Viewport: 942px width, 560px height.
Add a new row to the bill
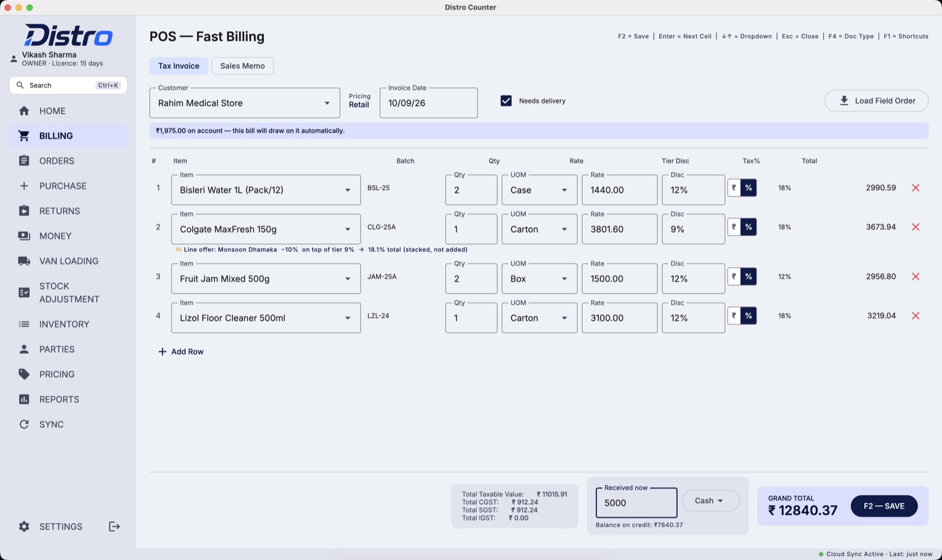tap(181, 352)
